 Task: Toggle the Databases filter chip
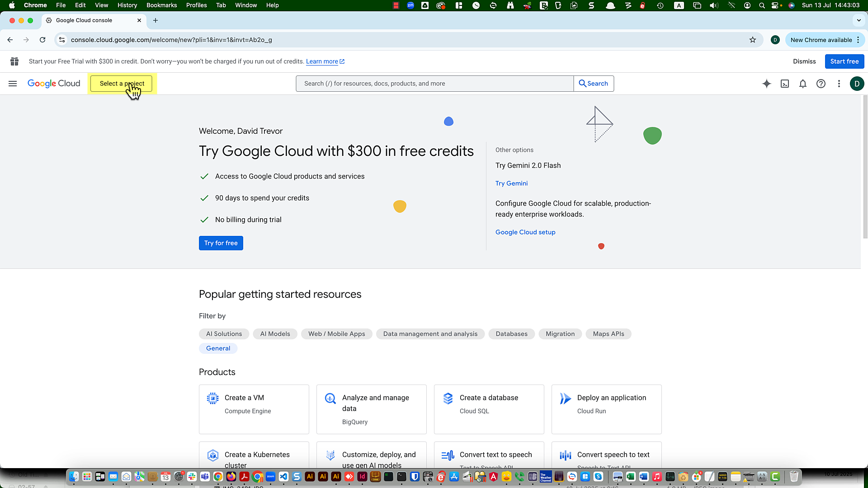point(511,333)
